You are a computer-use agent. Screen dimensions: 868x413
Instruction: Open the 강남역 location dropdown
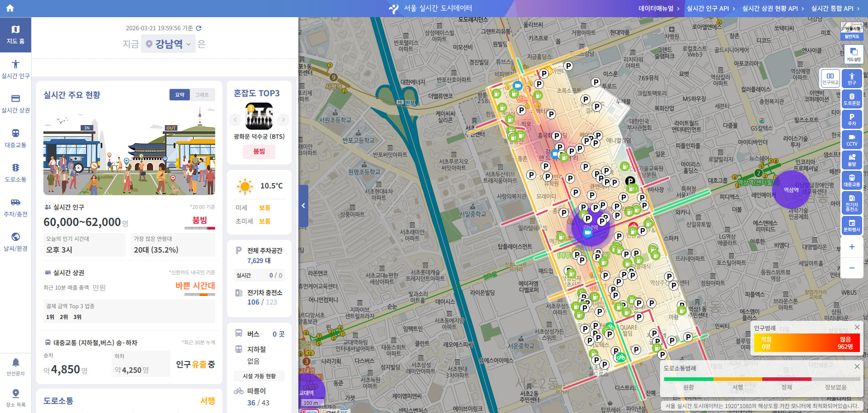click(169, 44)
